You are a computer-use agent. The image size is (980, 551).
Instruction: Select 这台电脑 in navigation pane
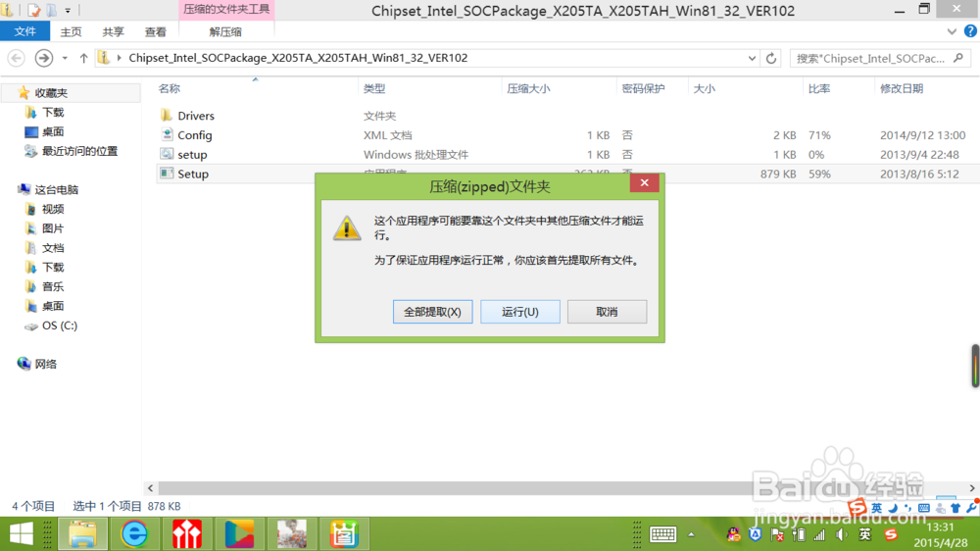coord(56,189)
